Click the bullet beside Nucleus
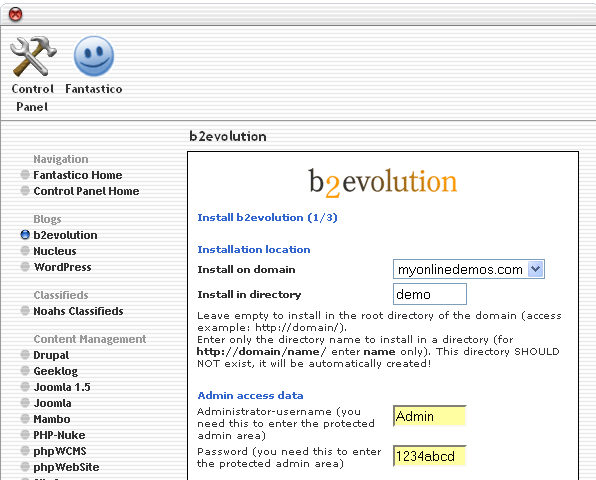The width and height of the screenshot is (596, 480). [25, 251]
